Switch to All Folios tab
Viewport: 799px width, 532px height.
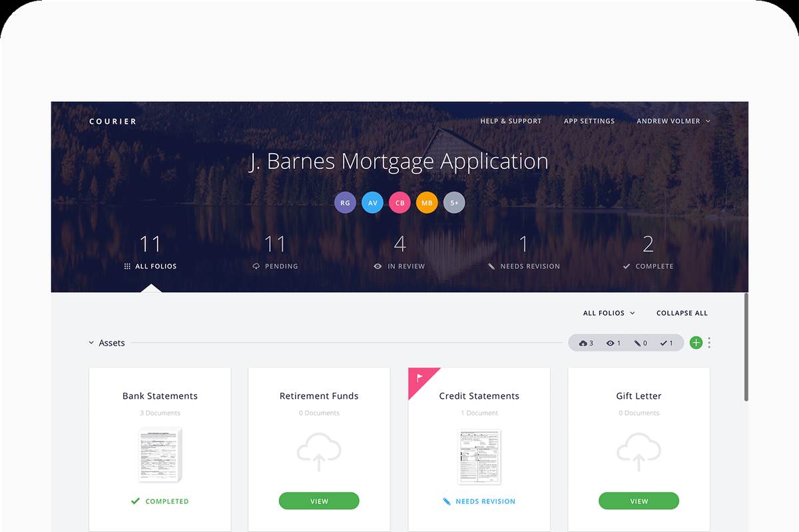[150, 252]
